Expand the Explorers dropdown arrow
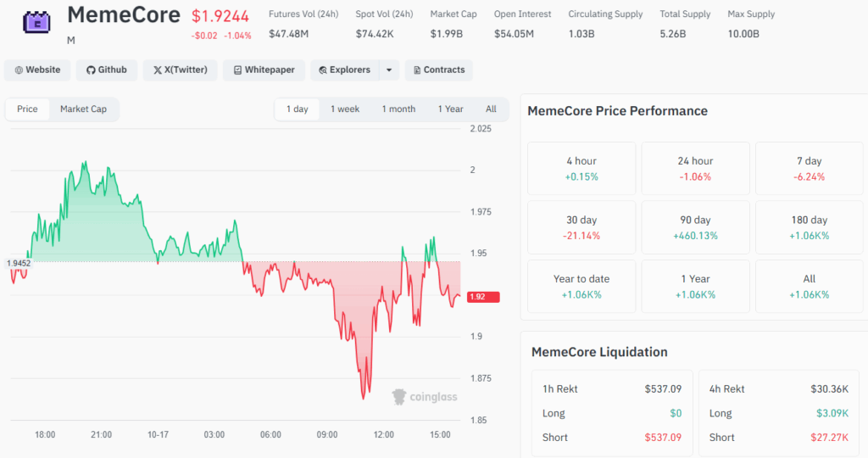 pyautogui.click(x=389, y=70)
